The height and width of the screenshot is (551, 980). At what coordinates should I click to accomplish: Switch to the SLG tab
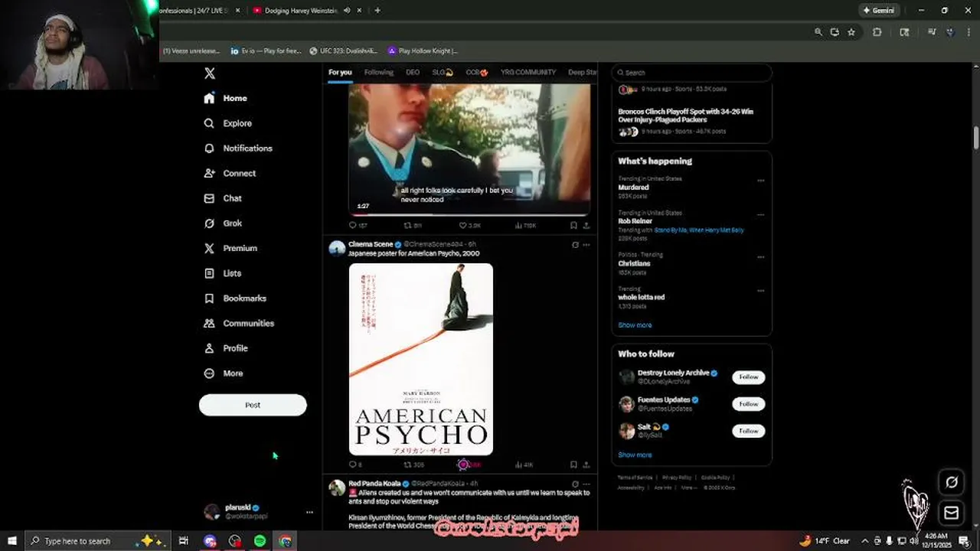pyautogui.click(x=443, y=73)
